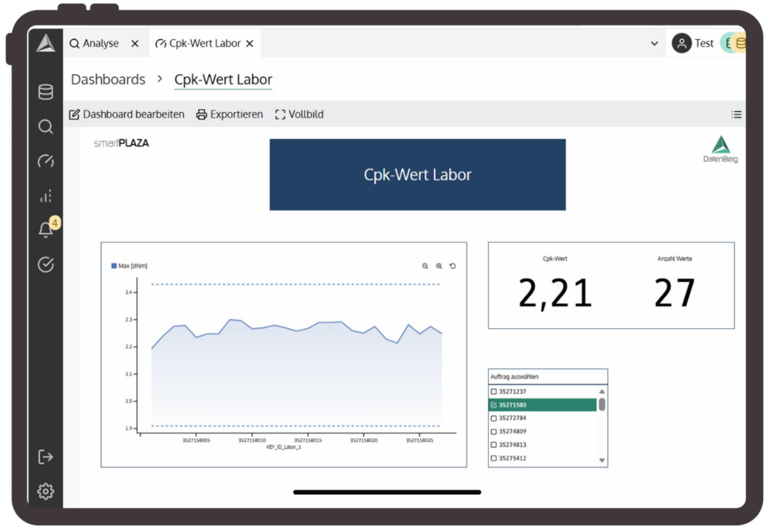Close the Cpk-Wert Labor tab
The image size is (774, 532).
[250, 43]
